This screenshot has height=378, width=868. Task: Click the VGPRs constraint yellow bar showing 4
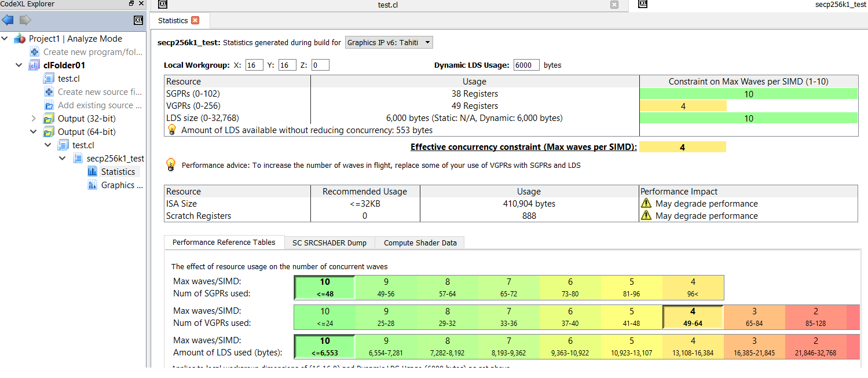683,106
